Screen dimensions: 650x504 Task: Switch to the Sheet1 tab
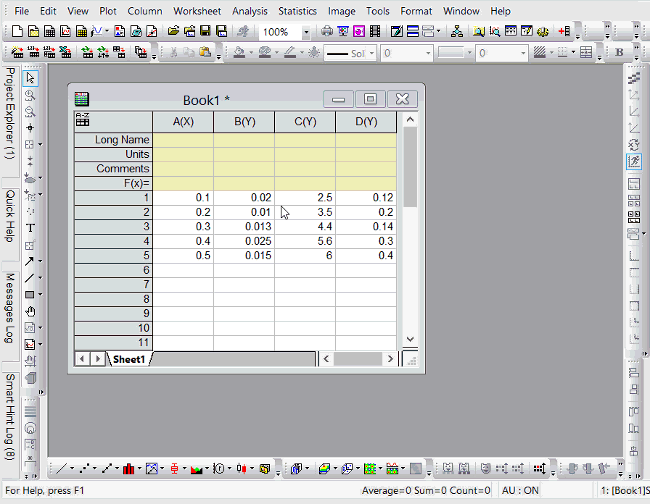128,359
